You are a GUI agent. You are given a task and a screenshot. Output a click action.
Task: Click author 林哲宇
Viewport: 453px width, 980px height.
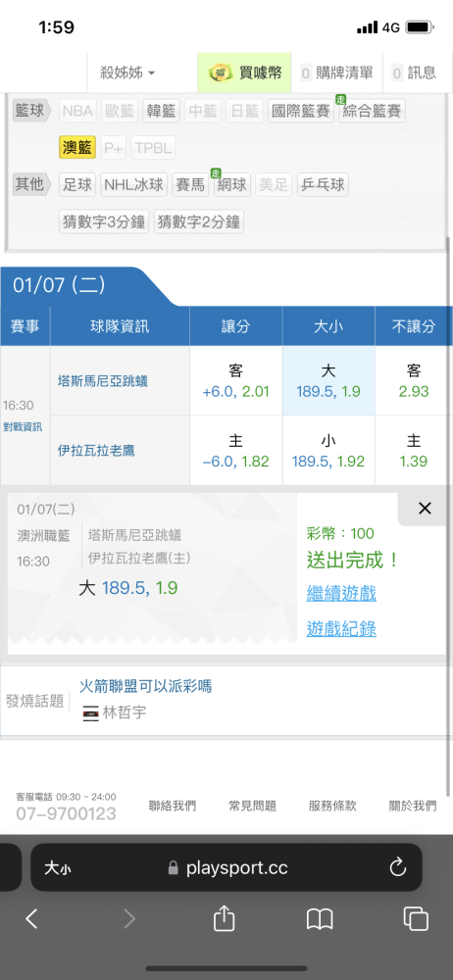(124, 711)
